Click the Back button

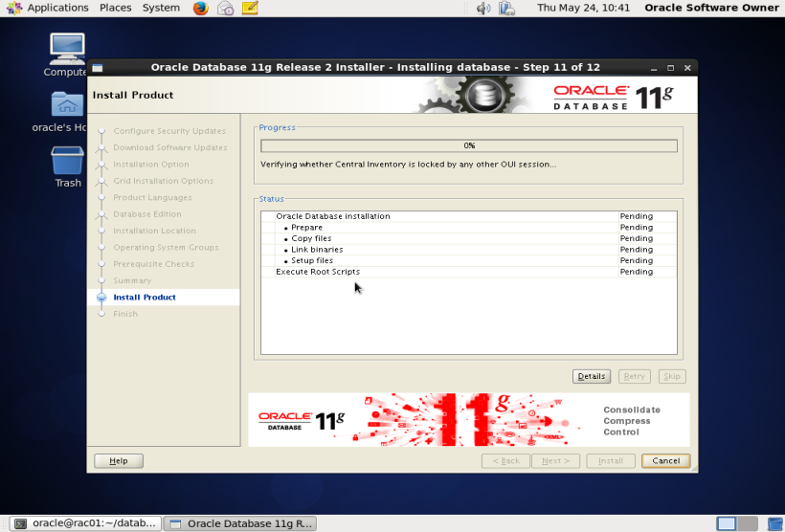[x=505, y=461]
